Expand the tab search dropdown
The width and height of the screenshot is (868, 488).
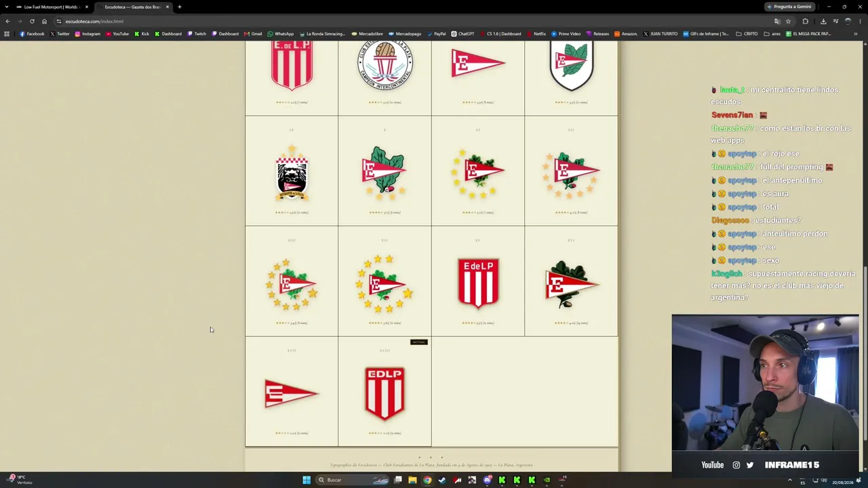click(7, 7)
